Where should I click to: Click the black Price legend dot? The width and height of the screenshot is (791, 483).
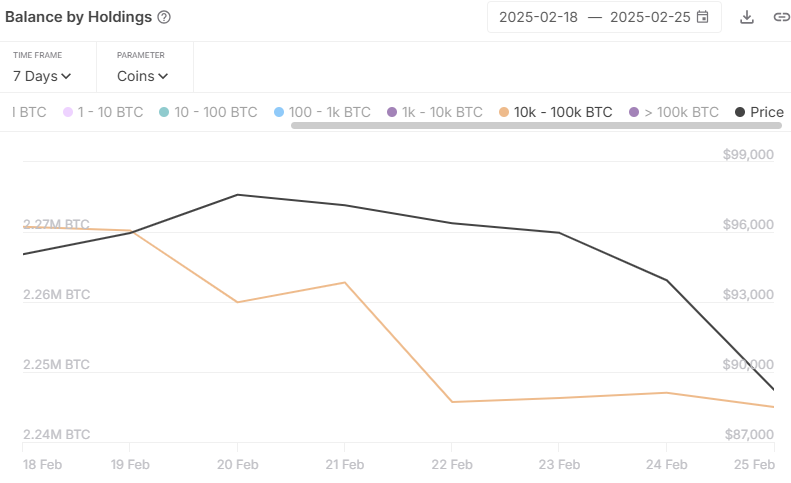[x=740, y=112]
